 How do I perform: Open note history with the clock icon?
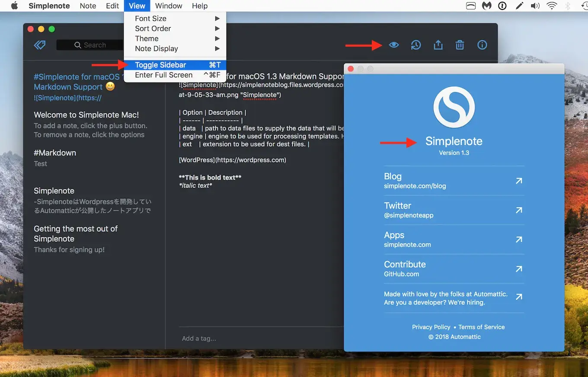click(415, 45)
